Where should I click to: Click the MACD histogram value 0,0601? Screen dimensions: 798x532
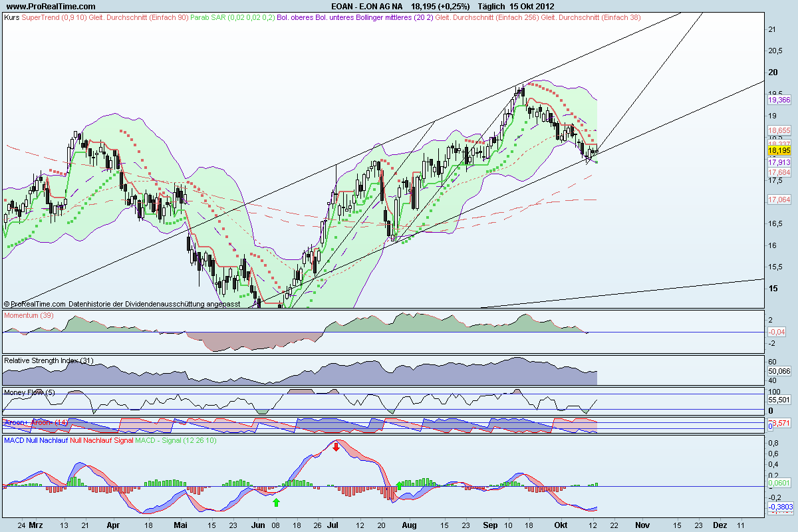tap(779, 483)
